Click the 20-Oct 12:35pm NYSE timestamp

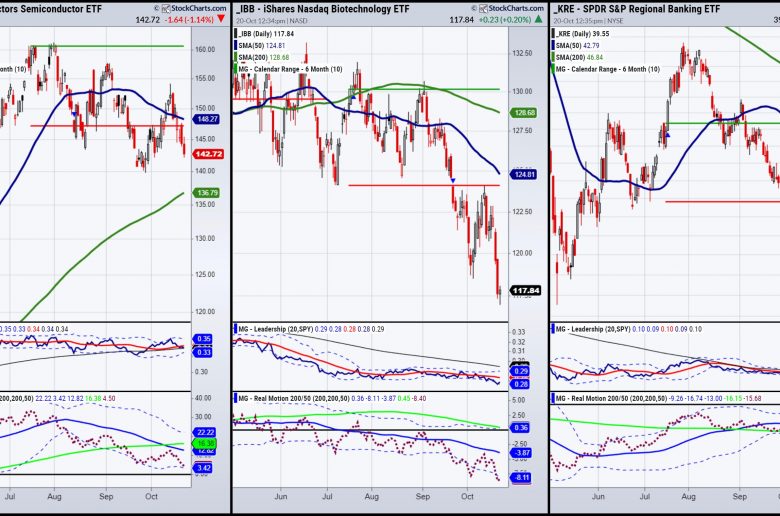(x=589, y=21)
